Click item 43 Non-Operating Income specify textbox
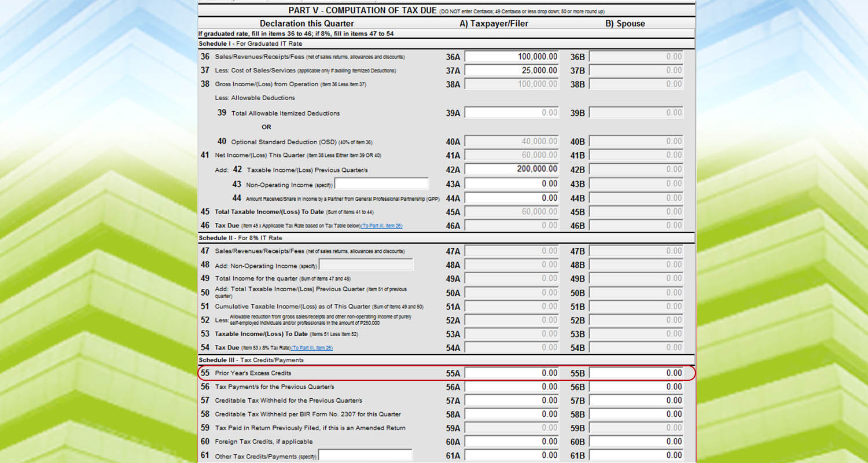The width and height of the screenshot is (868, 463). [382, 184]
